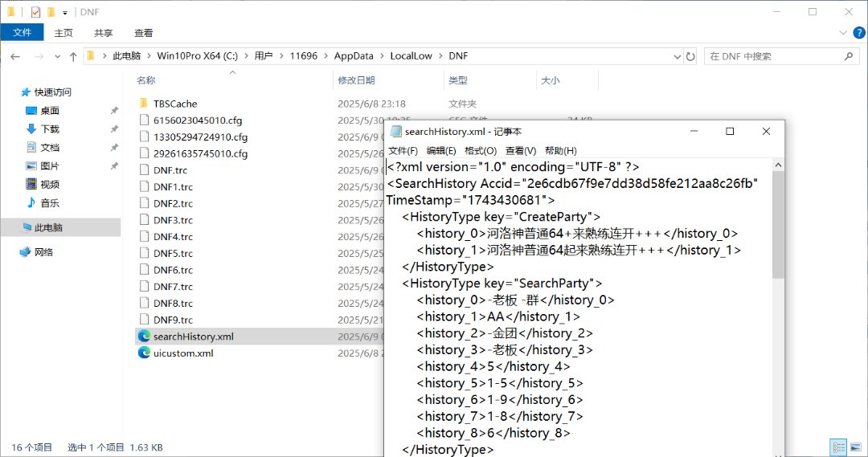Select 网络 in navigation pane
868x457 pixels.
(43, 252)
